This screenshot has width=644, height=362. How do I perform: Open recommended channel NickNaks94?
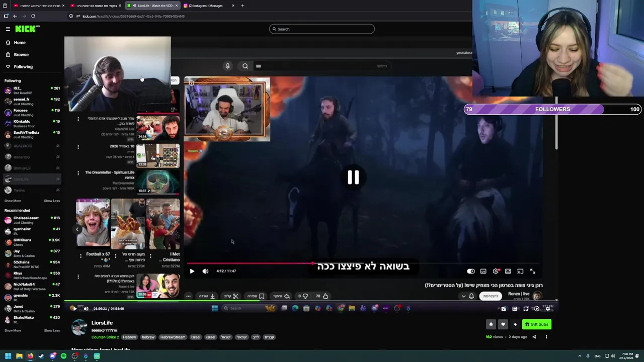click(x=32, y=287)
